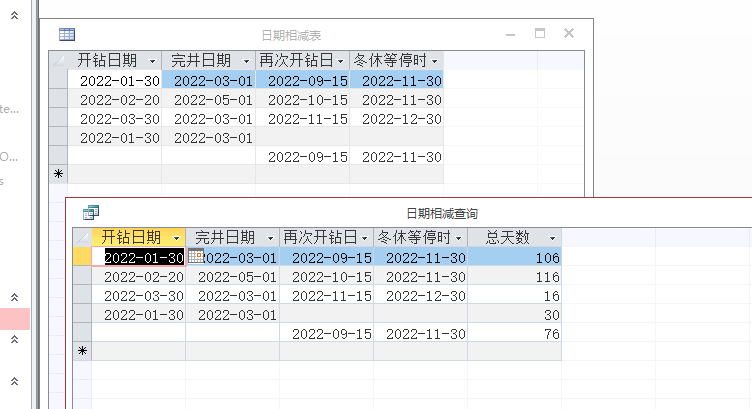Open 再次开钻日 column dropdown in 日期相减表

[341, 61]
